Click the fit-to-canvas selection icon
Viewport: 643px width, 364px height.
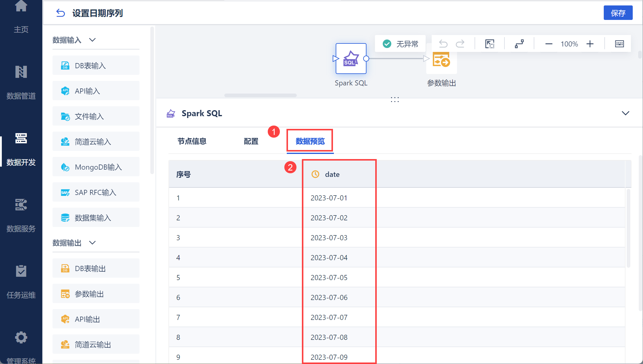(x=490, y=44)
